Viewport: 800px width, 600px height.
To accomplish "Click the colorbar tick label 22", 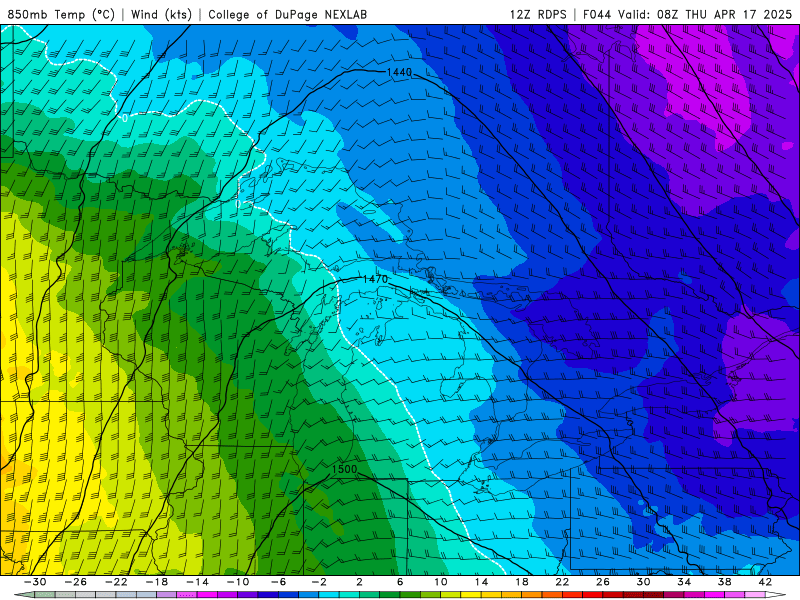I will [562, 582].
